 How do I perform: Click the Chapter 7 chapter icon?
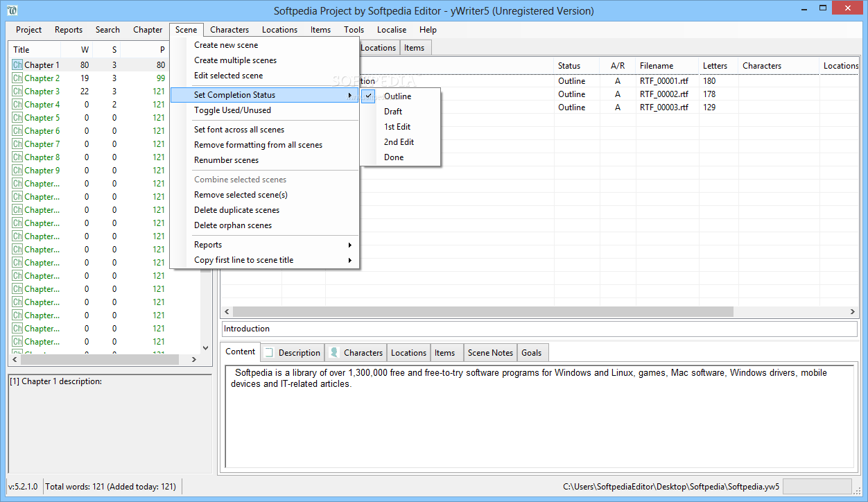[x=17, y=144]
